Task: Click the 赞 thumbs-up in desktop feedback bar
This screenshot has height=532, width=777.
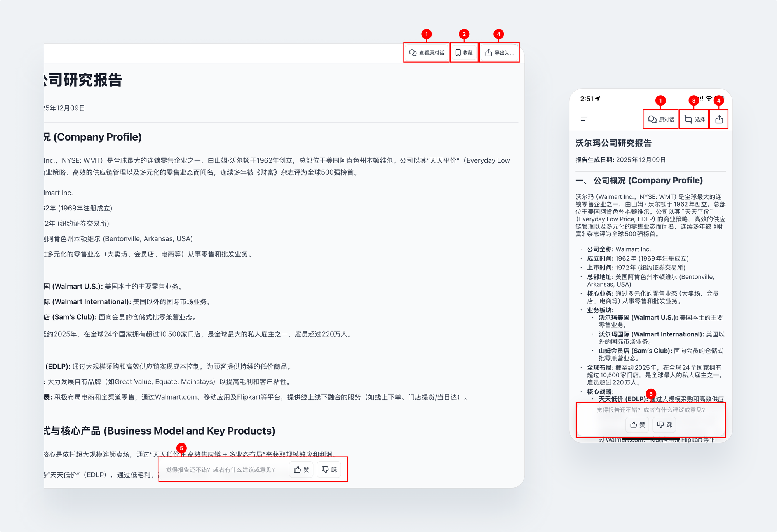Action: (301, 470)
